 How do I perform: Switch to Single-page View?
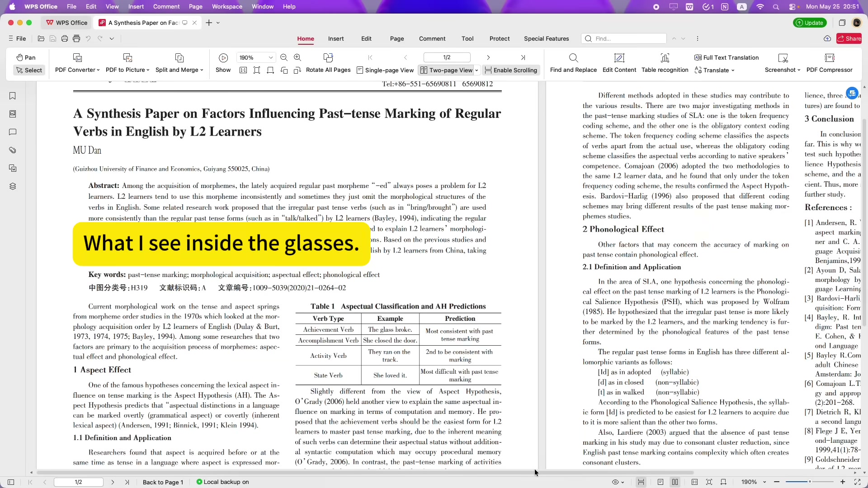385,70
